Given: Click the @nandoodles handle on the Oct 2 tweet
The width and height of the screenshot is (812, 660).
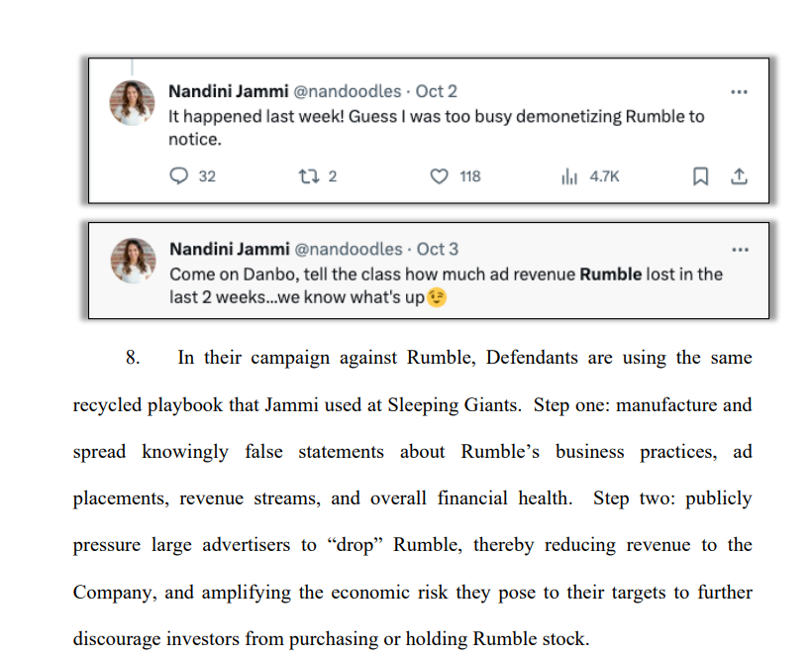Looking at the screenshot, I should click(349, 91).
